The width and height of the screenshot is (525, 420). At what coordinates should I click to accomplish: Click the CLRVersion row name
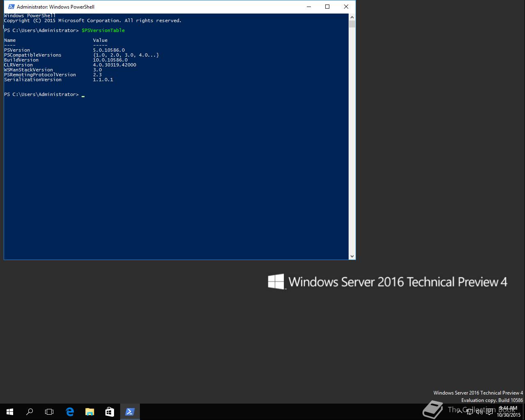(x=18, y=65)
